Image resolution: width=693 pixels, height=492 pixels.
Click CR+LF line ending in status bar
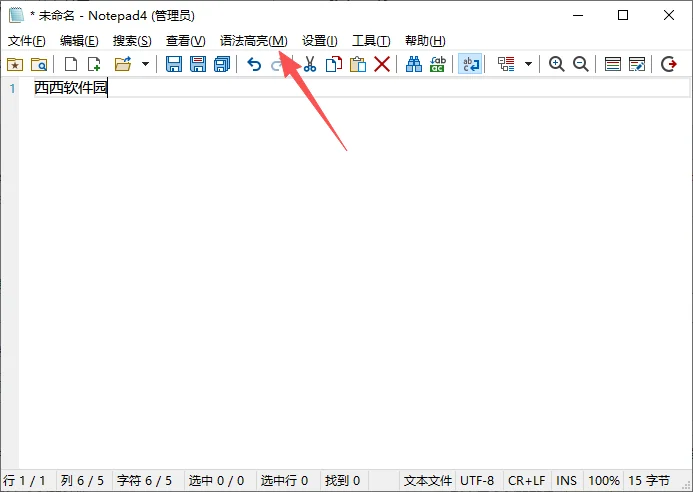click(x=526, y=481)
